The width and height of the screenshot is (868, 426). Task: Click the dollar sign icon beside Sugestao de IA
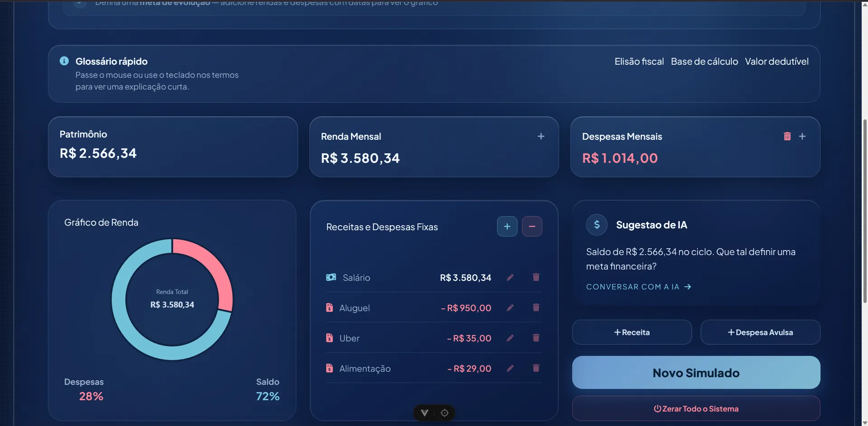click(597, 225)
